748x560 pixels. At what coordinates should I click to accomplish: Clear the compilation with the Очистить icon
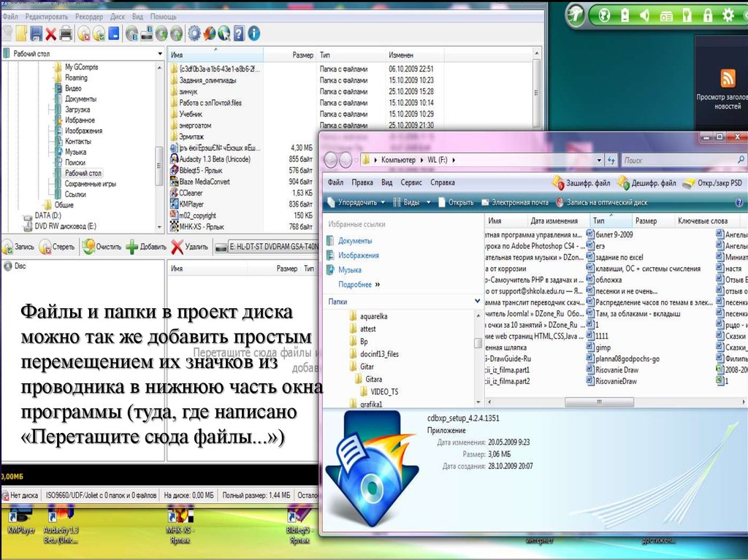[89, 246]
